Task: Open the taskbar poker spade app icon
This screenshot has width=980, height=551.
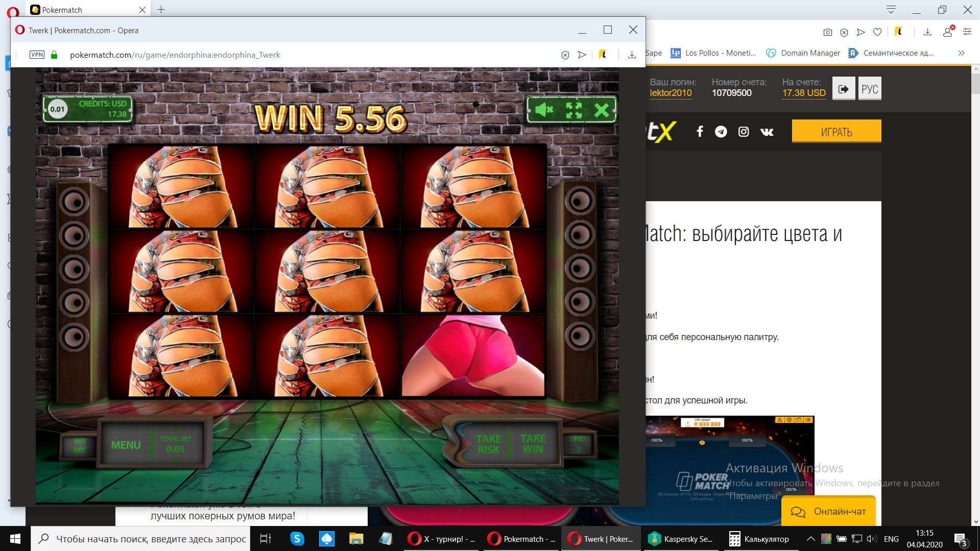Action: pos(326,539)
